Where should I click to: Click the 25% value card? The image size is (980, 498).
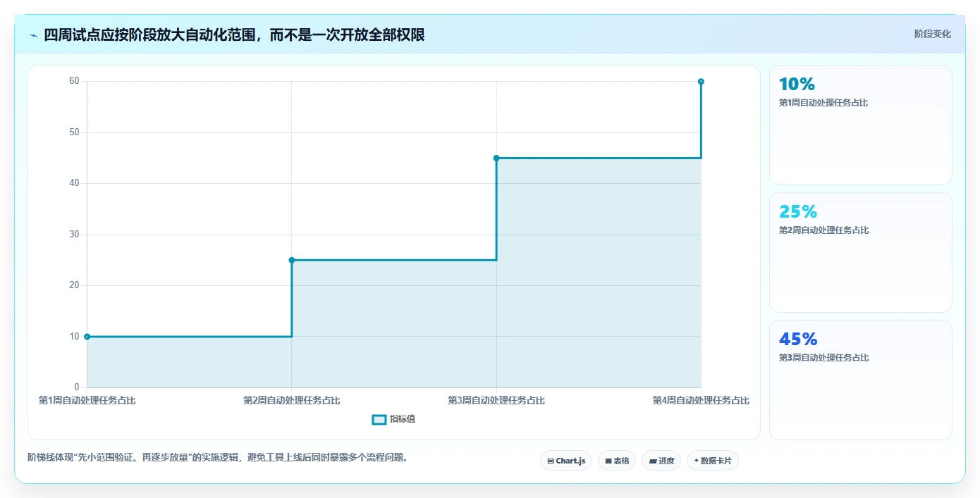[860, 252]
